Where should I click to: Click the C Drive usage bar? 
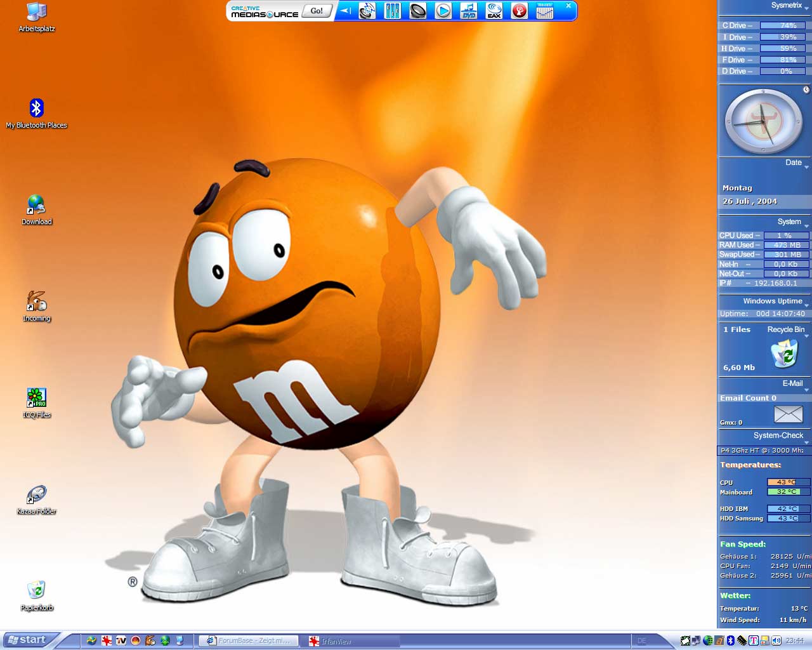[783, 25]
